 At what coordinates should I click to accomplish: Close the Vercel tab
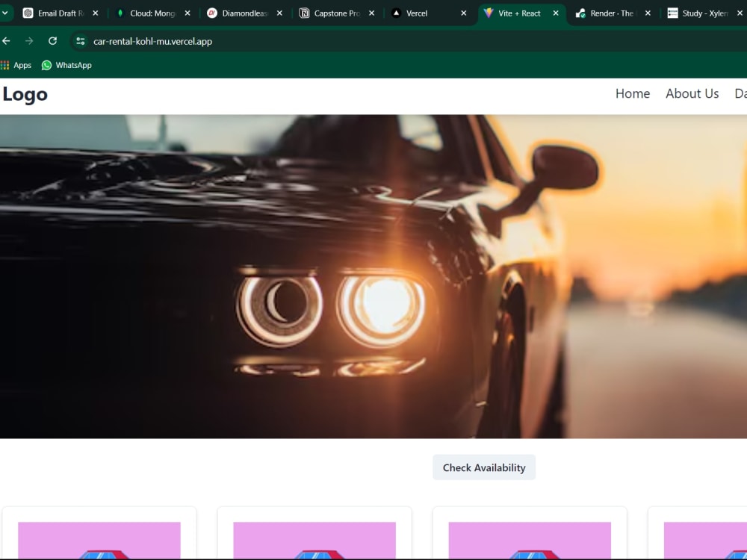tap(464, 13)
